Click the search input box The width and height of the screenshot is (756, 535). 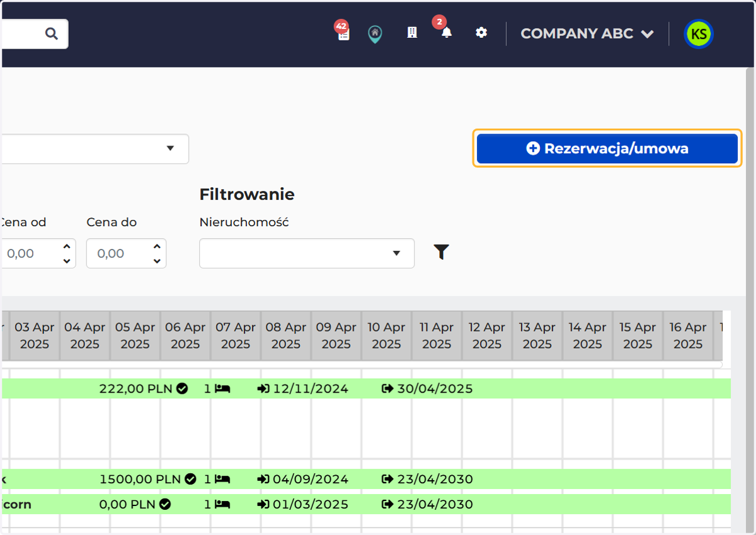pos(34,33)
